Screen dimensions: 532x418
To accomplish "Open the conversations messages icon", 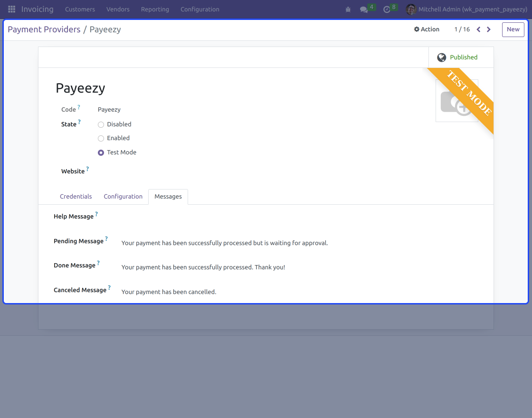I will pos(364,9).
